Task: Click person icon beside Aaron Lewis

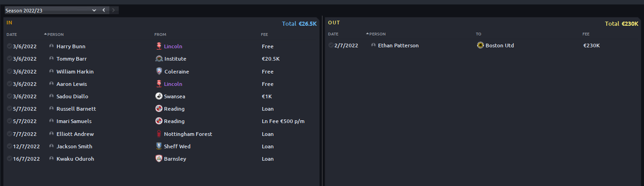Action: (x=51, y=84)
